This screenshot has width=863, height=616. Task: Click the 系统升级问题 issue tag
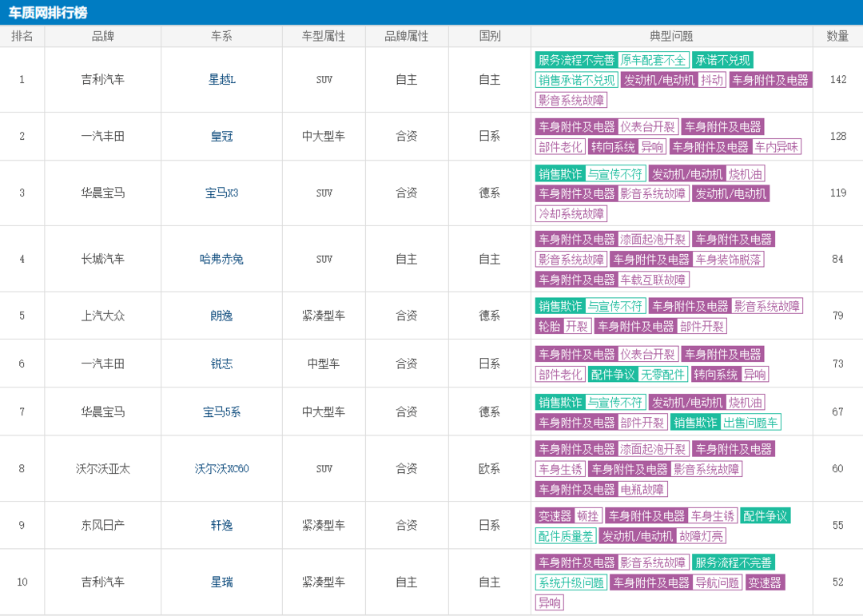point(571,582)
